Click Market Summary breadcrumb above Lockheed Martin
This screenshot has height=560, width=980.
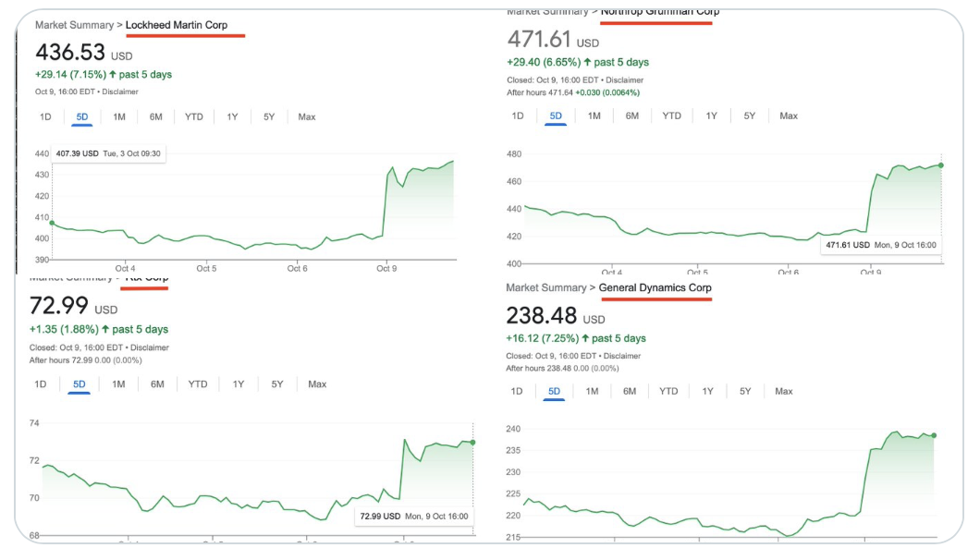tap(74, 25)
